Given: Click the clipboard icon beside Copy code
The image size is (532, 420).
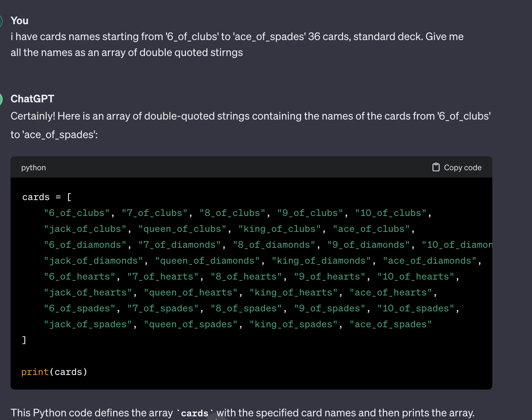Looking at the screenshot, I should point(436,167).
